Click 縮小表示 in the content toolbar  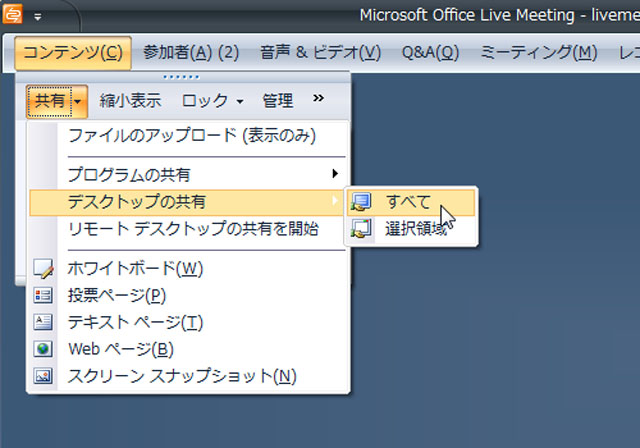pos(130,101)
